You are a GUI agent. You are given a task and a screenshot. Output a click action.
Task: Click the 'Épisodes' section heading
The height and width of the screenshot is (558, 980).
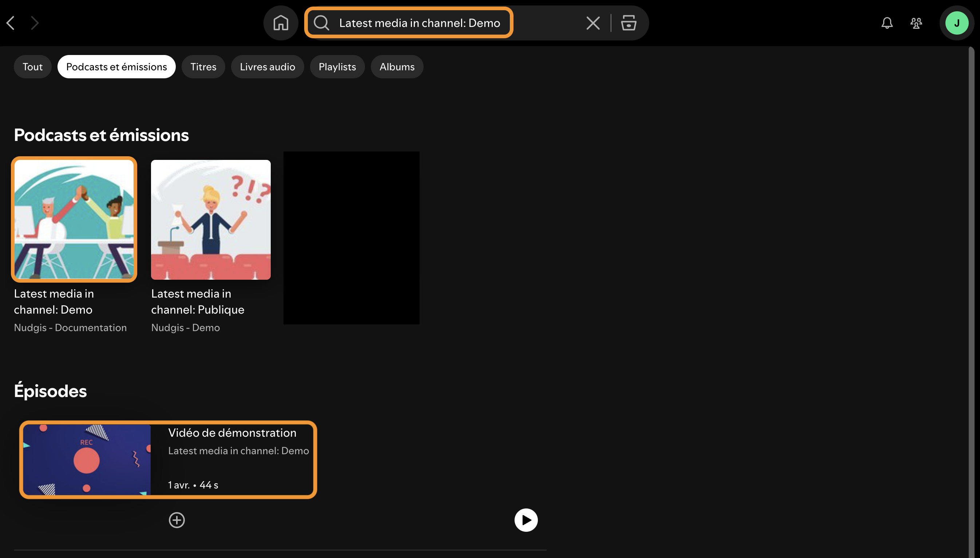click(51, 391)
